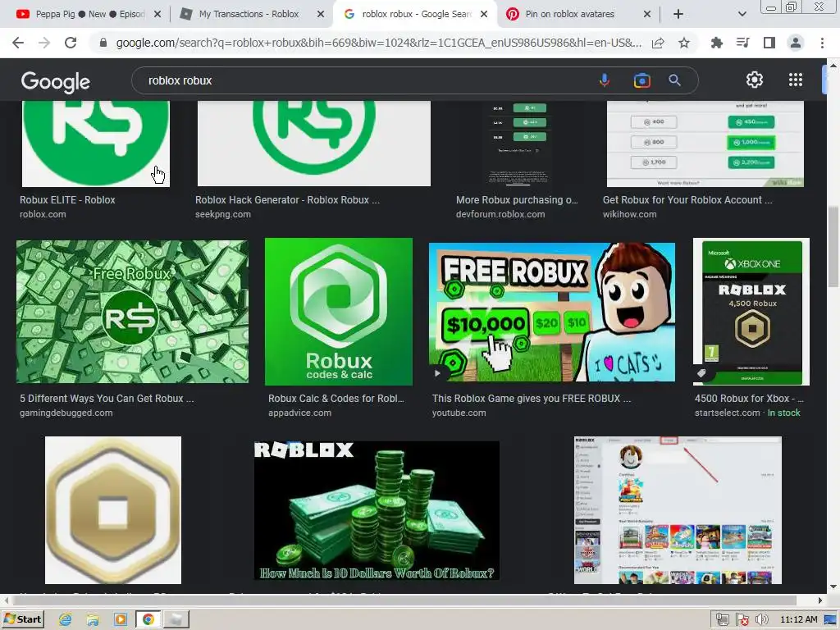Image resolution: width=840 pixels, height=630 pixels.
Task: Open Get Robux for Your Roblox Account link
Action: click(x=687, y=200)
